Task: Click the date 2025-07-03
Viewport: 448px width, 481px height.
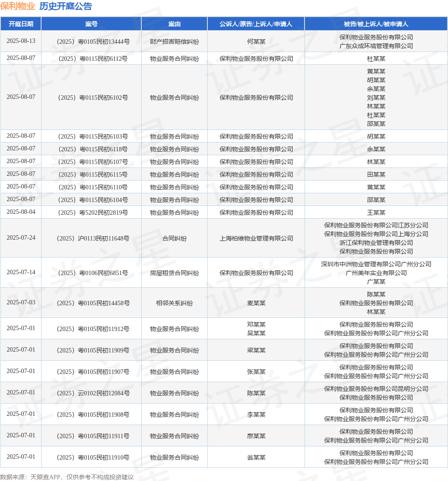Action: 21,302
